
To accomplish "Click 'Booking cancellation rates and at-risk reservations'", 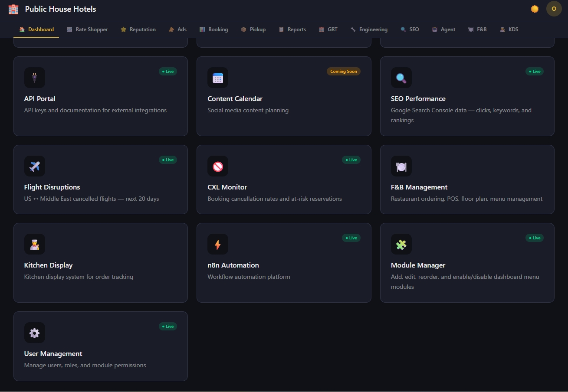I will pyautogui.click(x=275, y=199).
